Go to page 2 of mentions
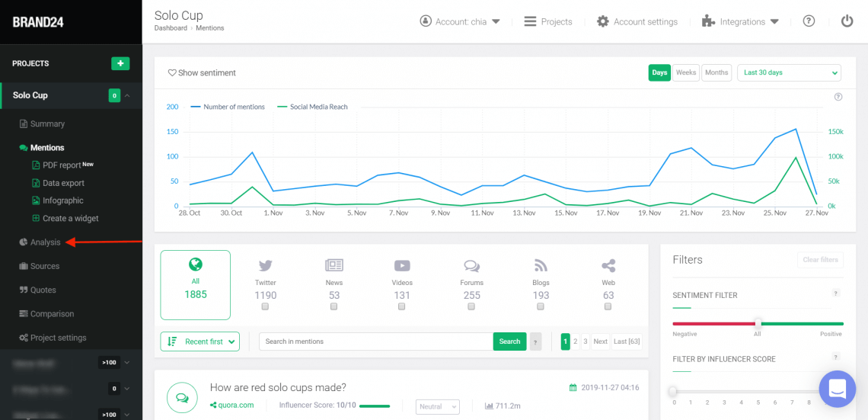 pyautogui.click(x=576, y=341)
